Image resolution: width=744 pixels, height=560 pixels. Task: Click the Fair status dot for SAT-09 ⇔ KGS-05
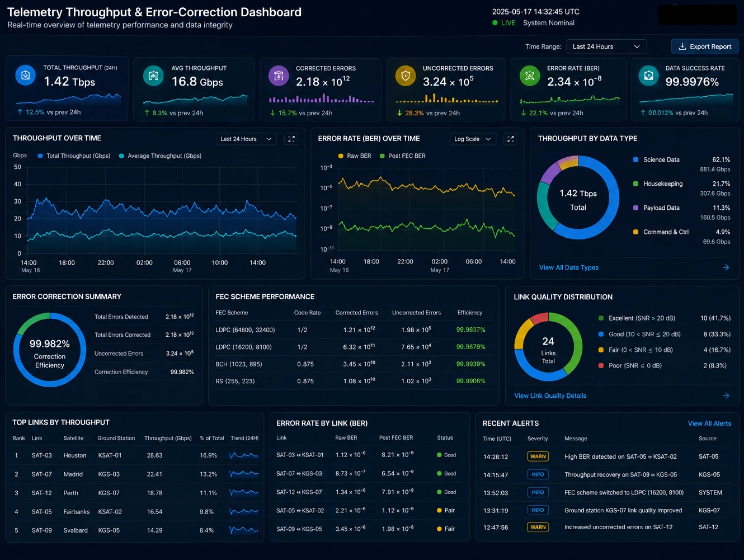point(439,529)
